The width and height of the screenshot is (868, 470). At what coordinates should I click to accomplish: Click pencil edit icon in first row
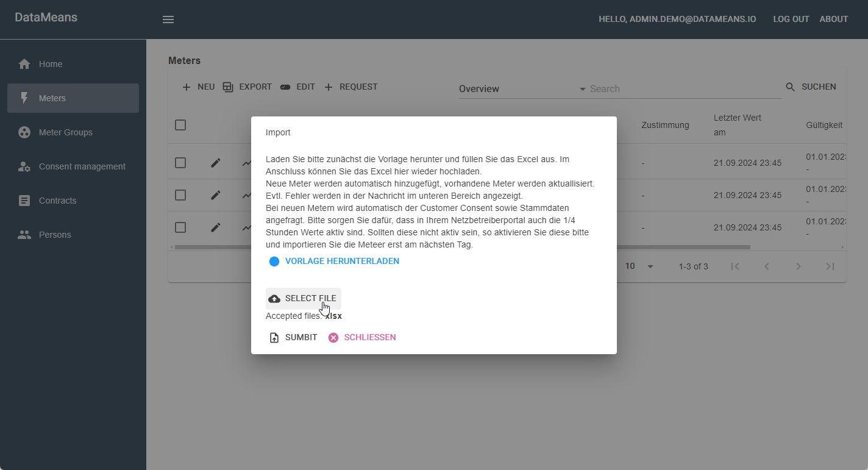[x=216, y=163]
